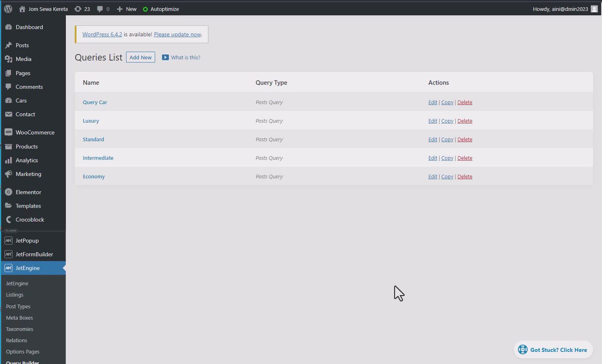Click the Crocoblock icon in sidebar
Viewport: 602px width, 364px height.
click(8, 220)
